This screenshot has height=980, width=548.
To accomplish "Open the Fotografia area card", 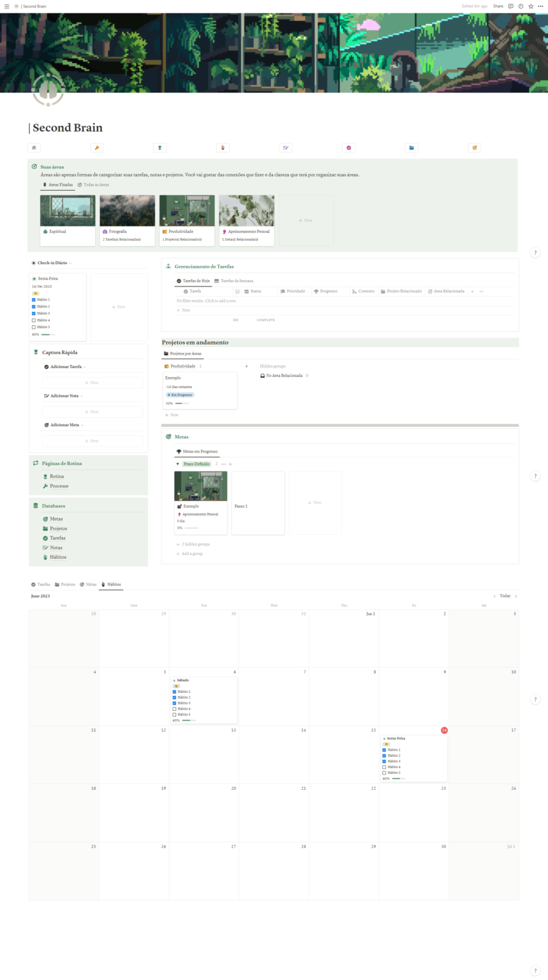I will (x=128, y=220).
